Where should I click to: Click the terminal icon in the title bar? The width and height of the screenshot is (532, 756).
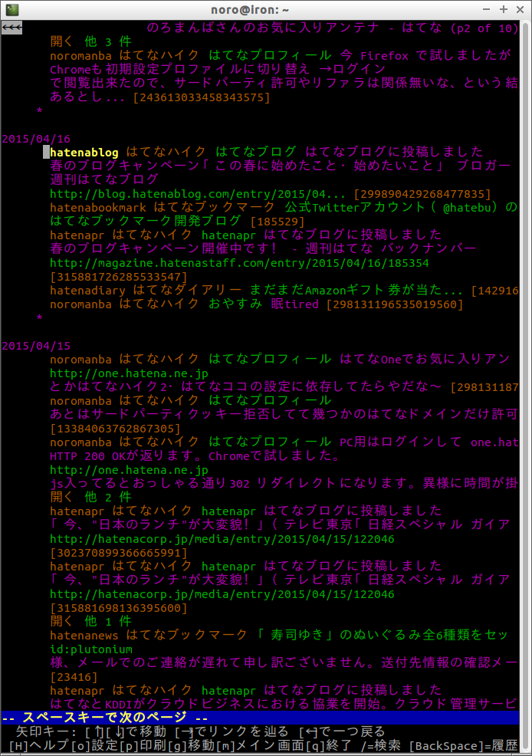(12, 9)
